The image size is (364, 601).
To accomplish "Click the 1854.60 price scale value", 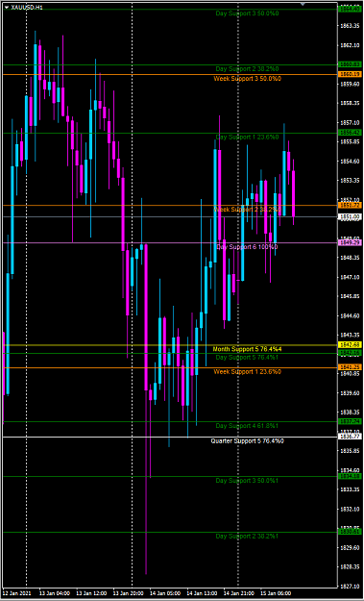I will click(x=351, y=162).
